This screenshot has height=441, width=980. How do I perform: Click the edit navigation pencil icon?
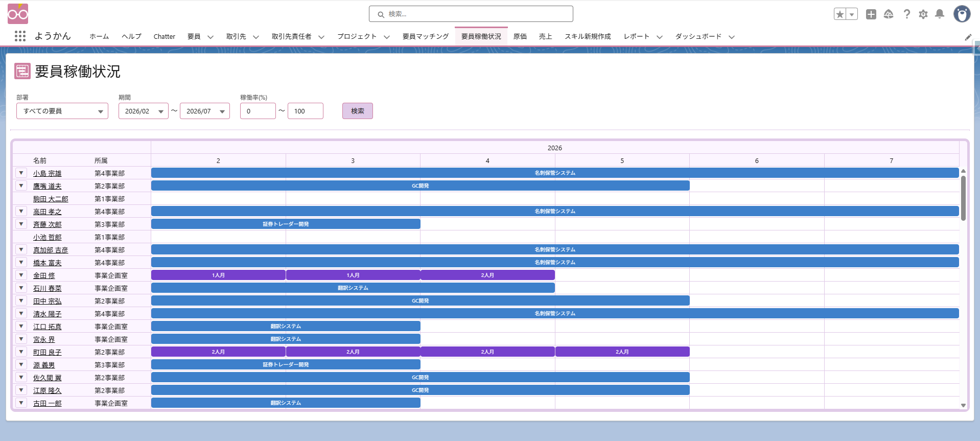pyautogui.click(x=968, y=37)
